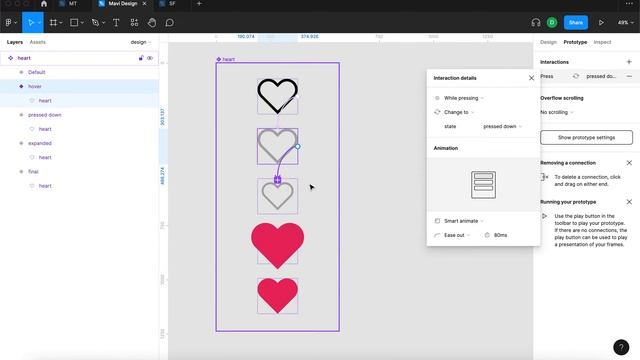Select the Pen tool

pos(95,22)
